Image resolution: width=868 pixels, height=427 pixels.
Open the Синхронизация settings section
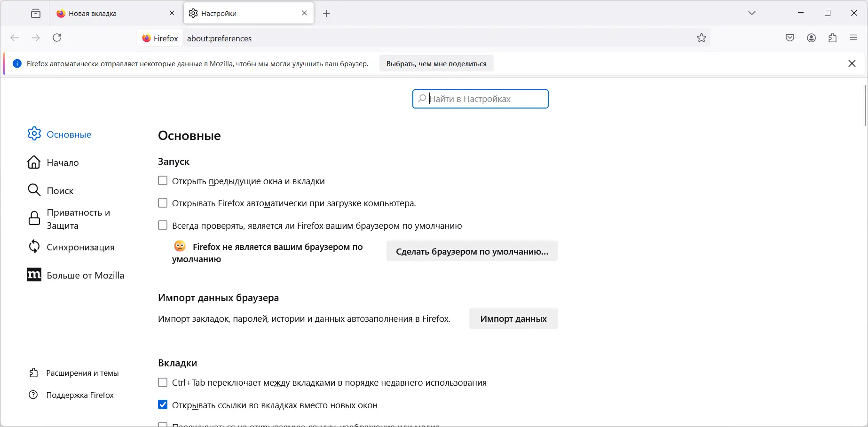(80, 247)
